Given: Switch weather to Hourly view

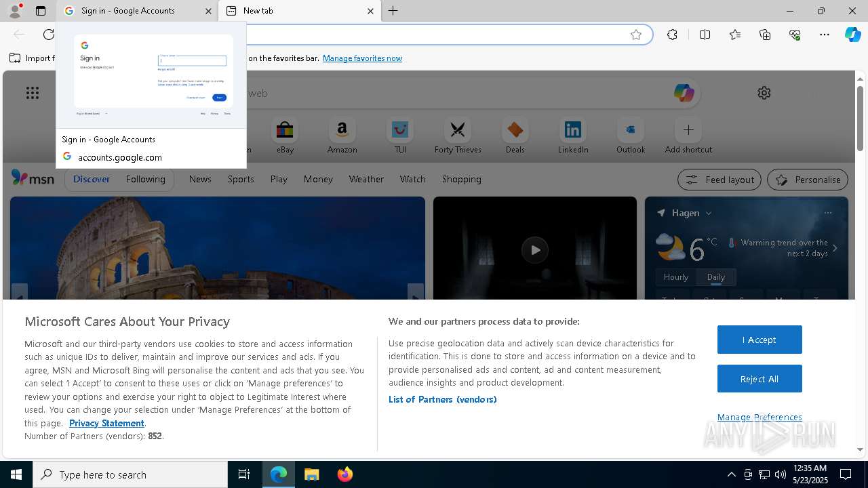Looking at the screenshot, I should point(676,277).
